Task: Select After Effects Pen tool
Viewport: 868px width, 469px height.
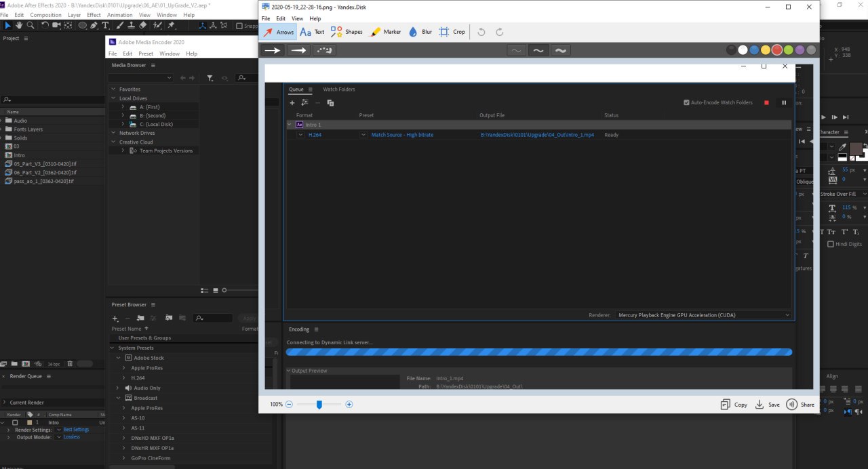Action: point(95,26)
